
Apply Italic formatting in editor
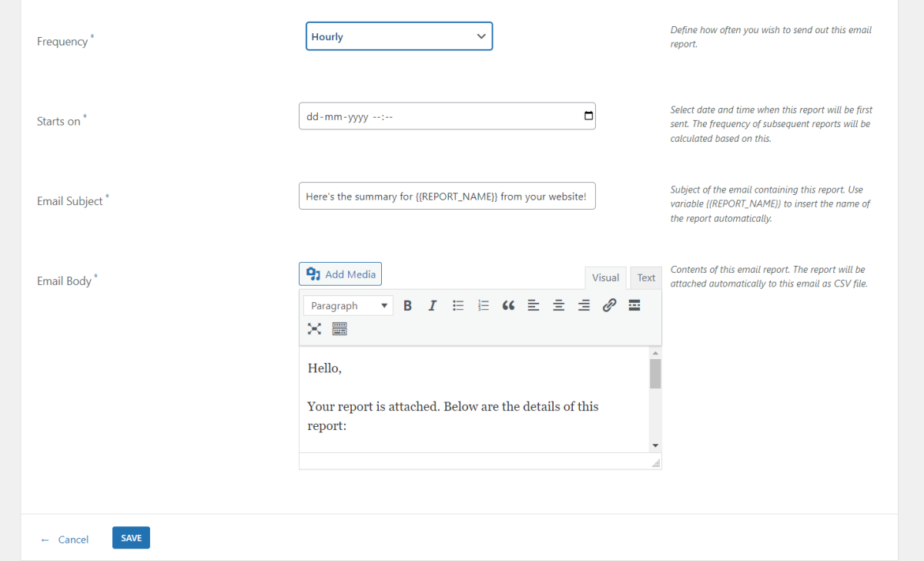click(433, 306)
